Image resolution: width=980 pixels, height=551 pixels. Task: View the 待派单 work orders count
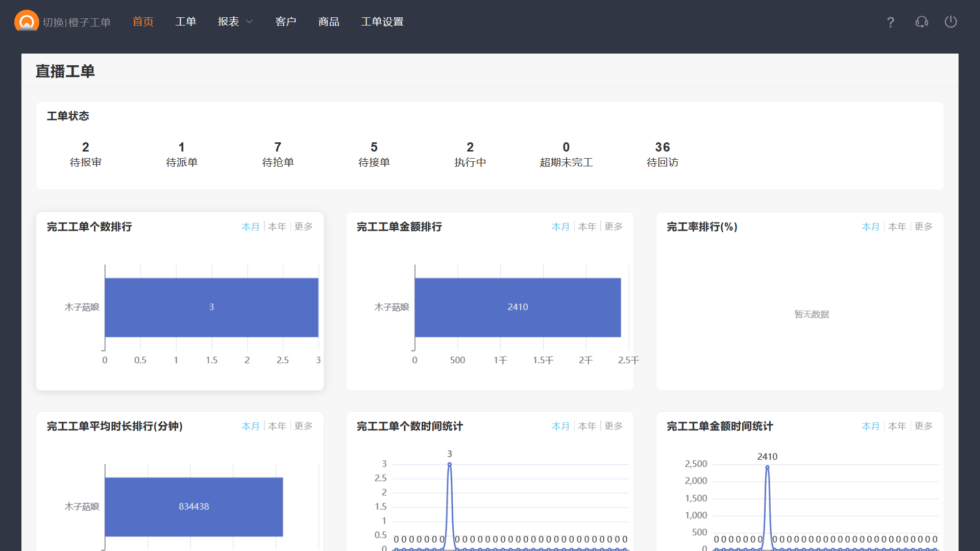click(182, 154)
